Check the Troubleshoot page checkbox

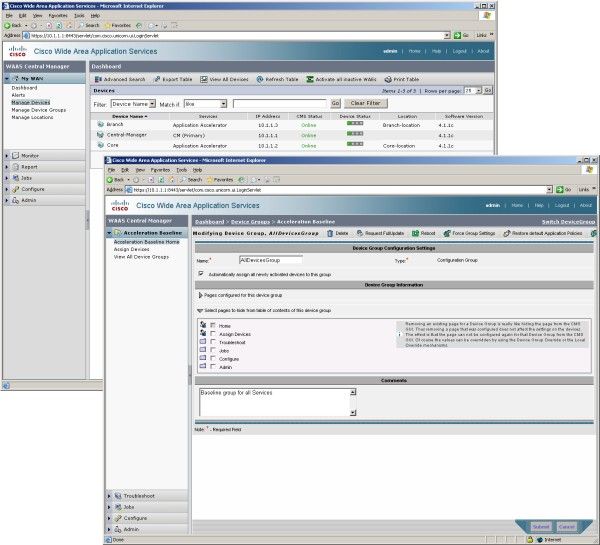[213, 342]
